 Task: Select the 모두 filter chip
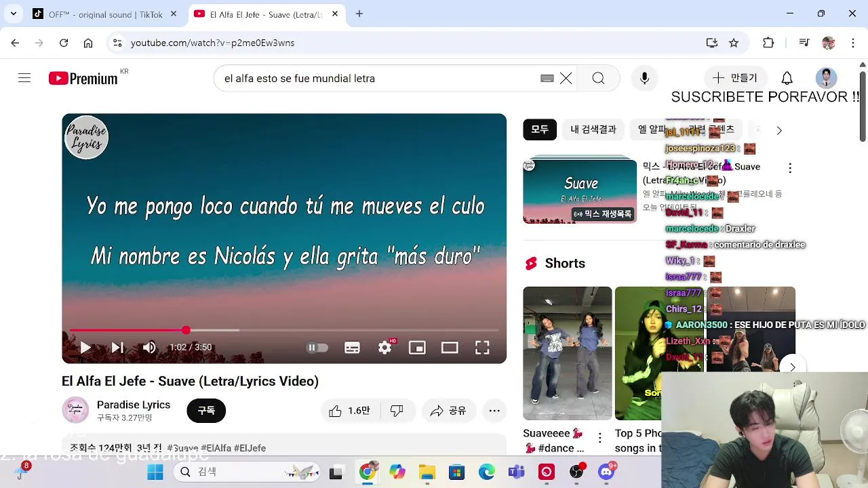(540, 129)
